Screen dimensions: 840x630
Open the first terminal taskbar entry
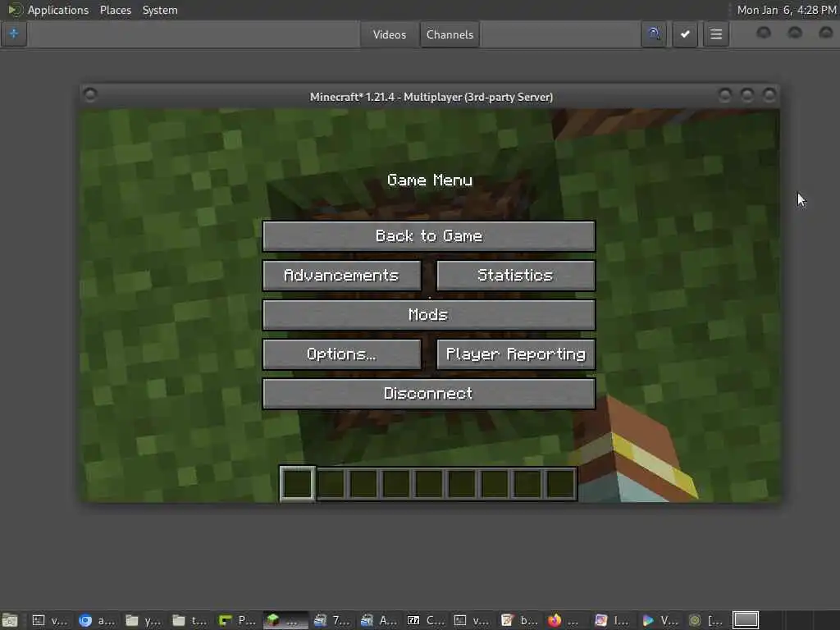click(49, 620)
